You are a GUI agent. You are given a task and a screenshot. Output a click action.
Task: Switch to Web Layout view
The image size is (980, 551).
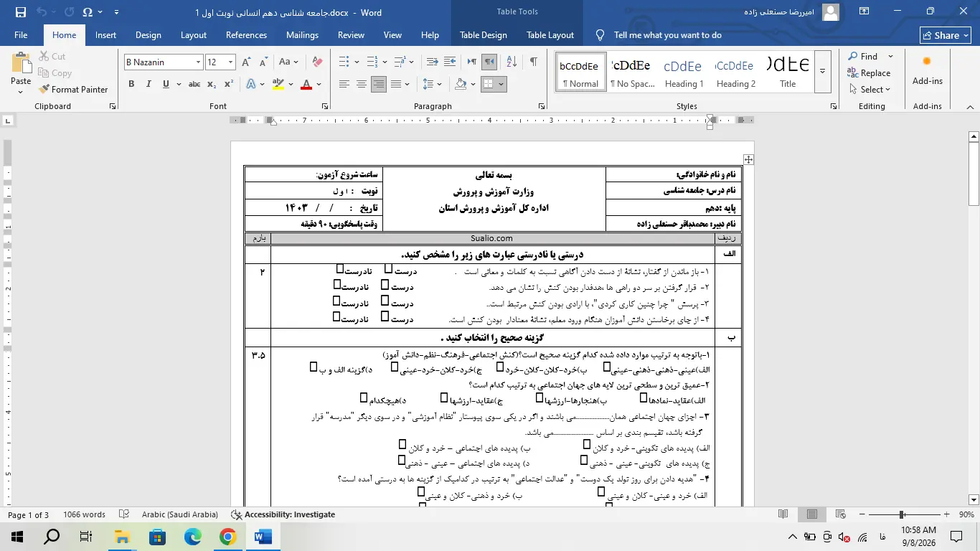coord(840,514)
